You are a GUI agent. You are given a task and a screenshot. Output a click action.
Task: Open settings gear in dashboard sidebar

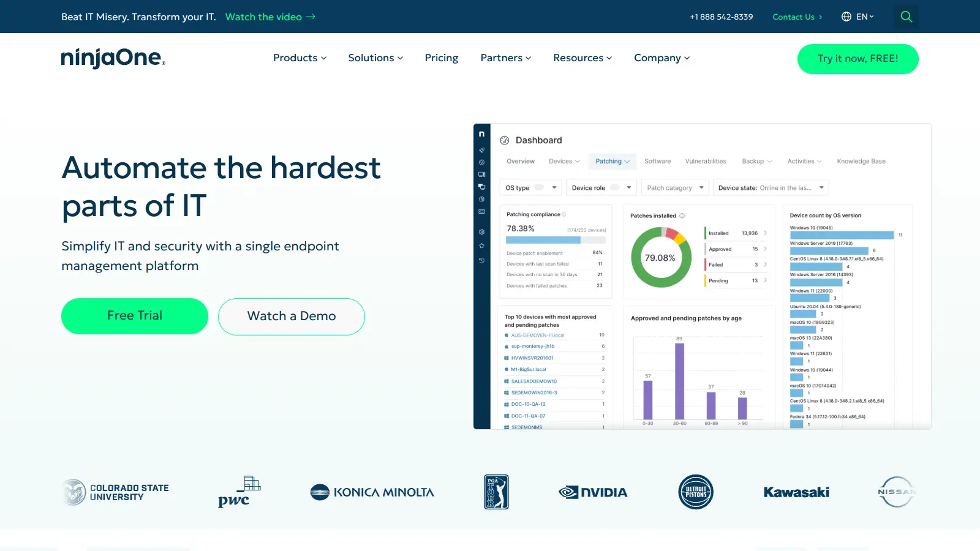tap(482, 232)
